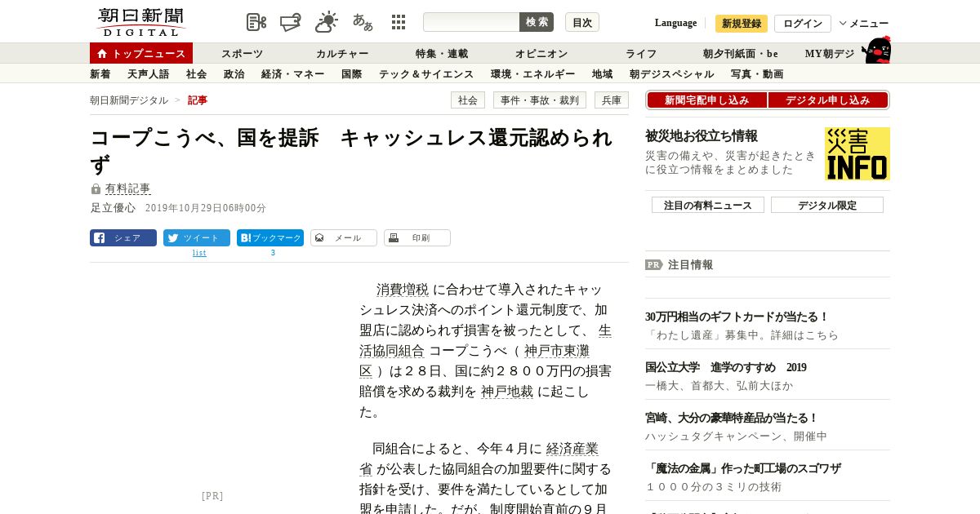Select 環境・エネルギー in sub navigation

533,73
